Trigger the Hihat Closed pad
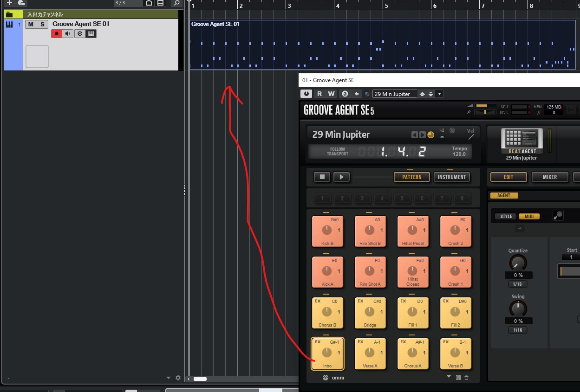580x392 pixels. point(413,272)
